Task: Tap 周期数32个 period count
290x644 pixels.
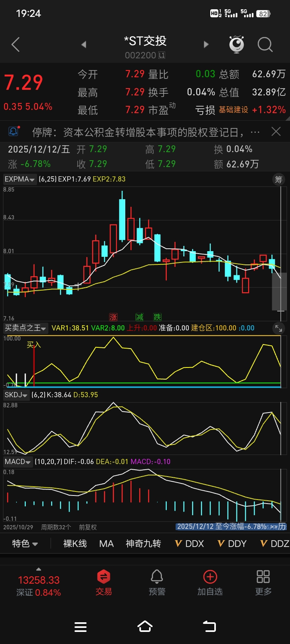Action: coord(56,527)
